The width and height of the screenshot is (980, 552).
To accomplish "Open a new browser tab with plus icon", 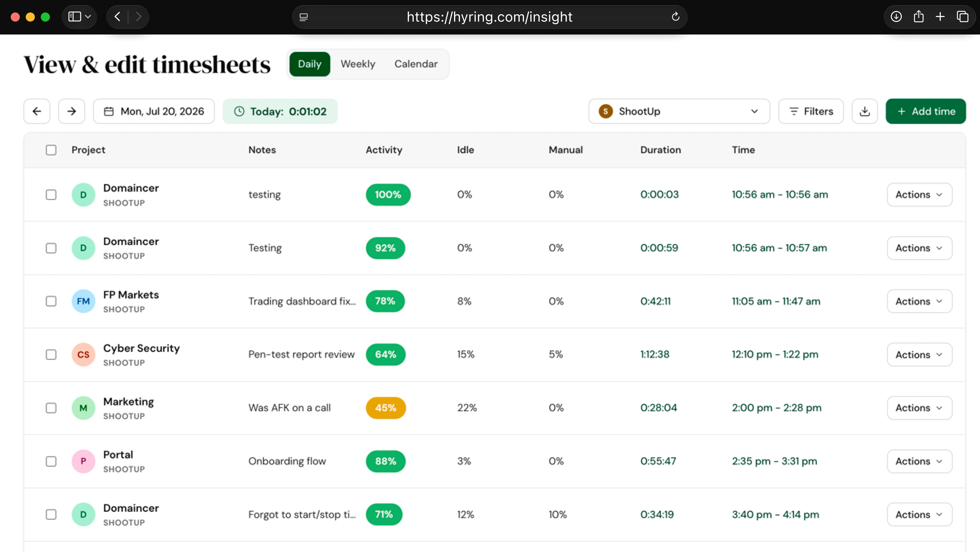I will pos(940,17).
